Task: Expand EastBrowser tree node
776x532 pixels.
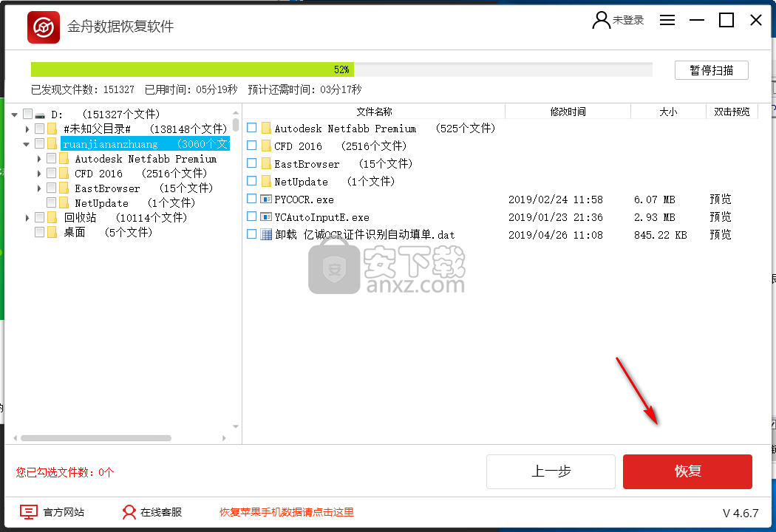Action: click(39, 188)
